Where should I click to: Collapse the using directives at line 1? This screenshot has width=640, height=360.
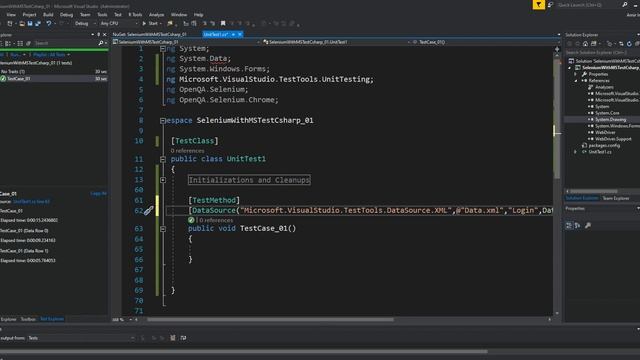[163, 49]
